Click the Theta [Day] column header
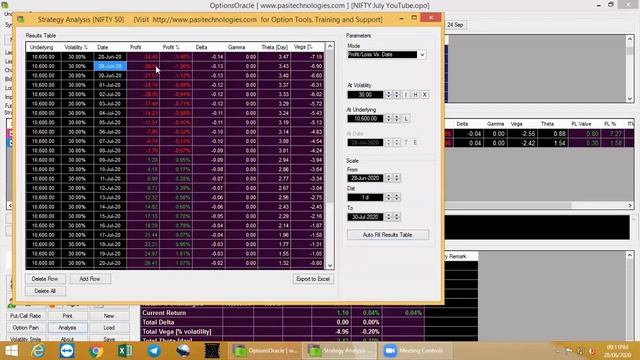 [x=274, y=47]
